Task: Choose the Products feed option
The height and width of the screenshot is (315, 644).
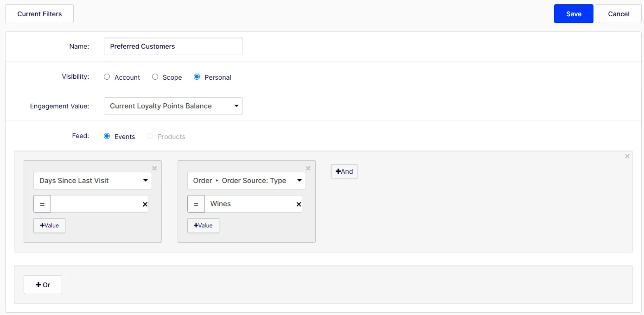Action: click(x=150, y=136)
